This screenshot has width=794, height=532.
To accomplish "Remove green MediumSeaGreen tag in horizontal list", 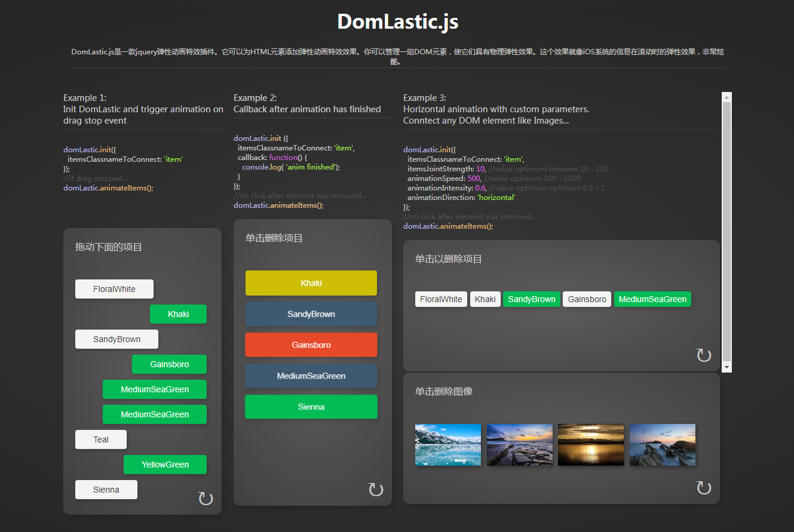I will click(652, 299).
